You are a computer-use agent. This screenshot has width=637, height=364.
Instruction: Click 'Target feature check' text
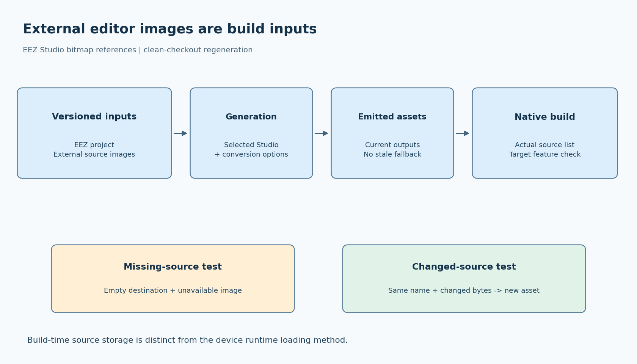click(x=545, y=155)
